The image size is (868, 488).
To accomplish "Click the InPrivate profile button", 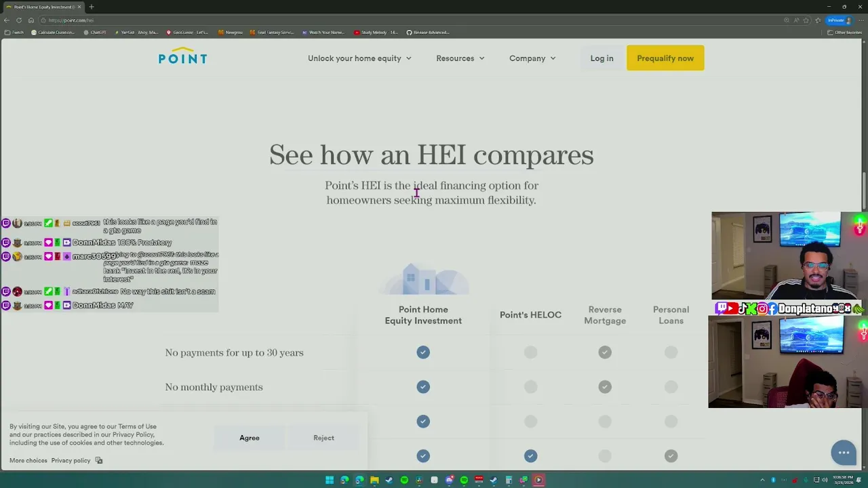I will coord(838,20).
